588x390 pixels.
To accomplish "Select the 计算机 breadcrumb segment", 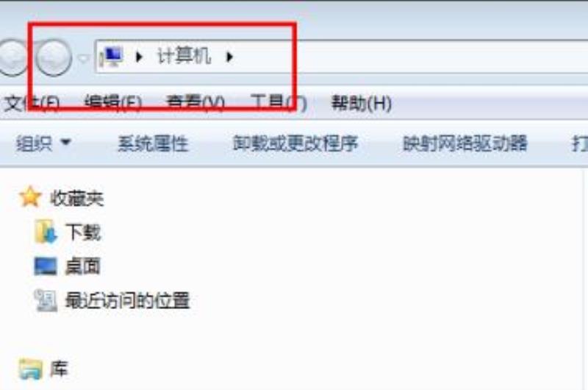I will click(184, 57).
